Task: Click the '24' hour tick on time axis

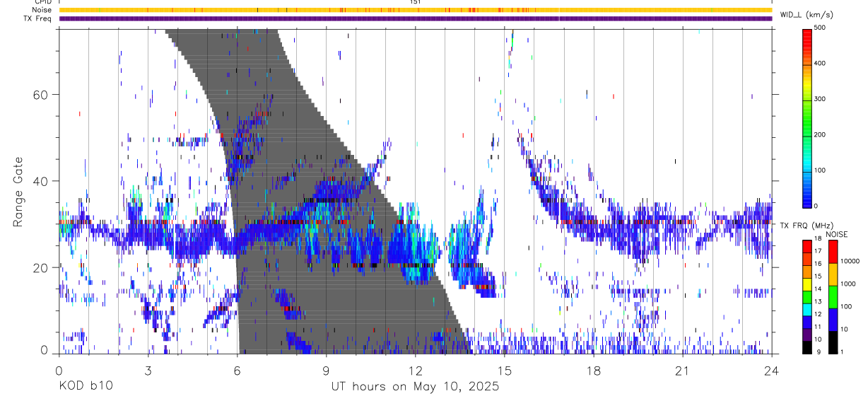Action: click(x=771, y=369)
